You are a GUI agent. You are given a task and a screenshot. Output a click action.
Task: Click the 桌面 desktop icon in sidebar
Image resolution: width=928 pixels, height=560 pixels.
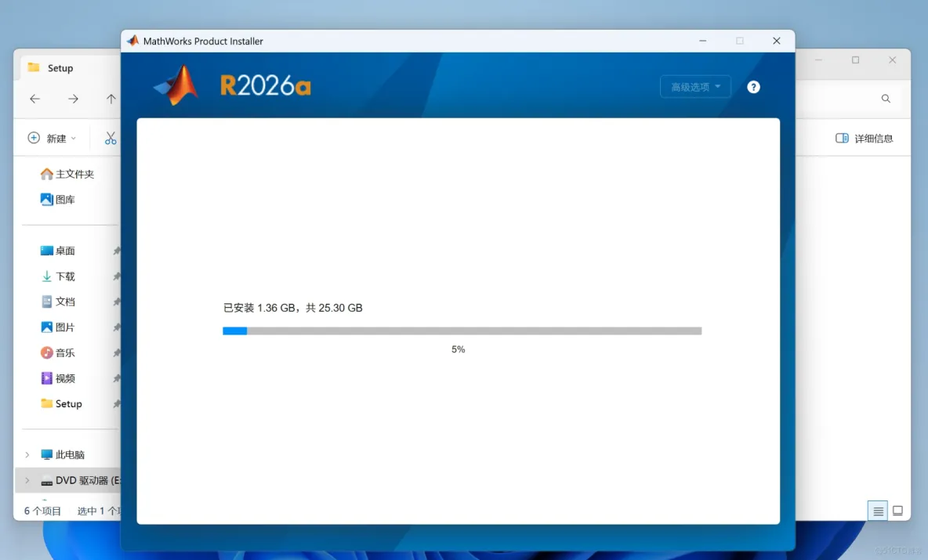click(47, 251)
